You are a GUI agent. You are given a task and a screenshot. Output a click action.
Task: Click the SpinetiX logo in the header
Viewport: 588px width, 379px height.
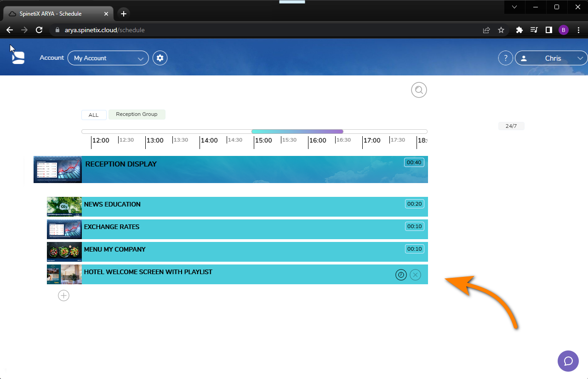(x=18, y=57)
